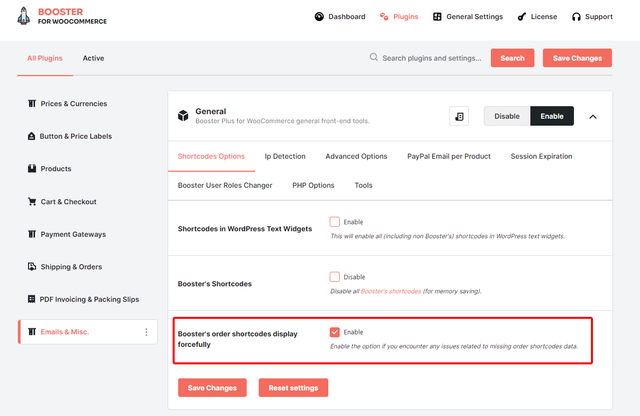Click the Plugins icon in top navigation
640x416 pixels.
[384, 17]
